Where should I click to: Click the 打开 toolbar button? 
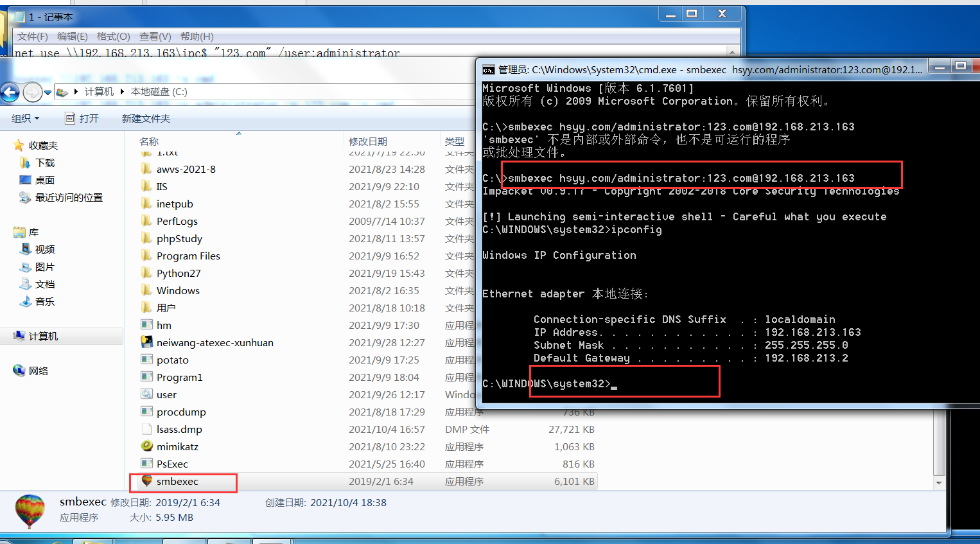point(82,118)
